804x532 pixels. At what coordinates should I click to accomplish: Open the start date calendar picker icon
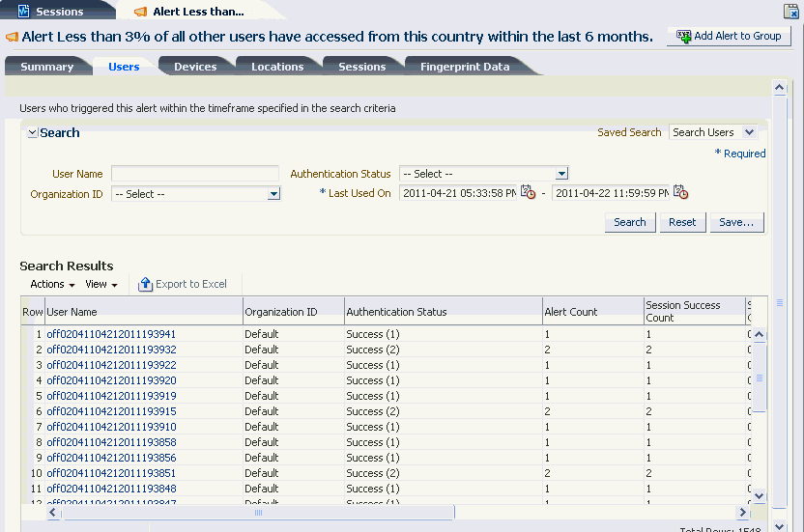coord(528,192)
